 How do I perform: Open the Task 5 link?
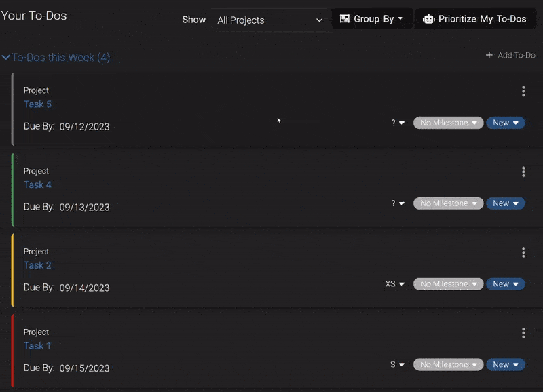37,104
